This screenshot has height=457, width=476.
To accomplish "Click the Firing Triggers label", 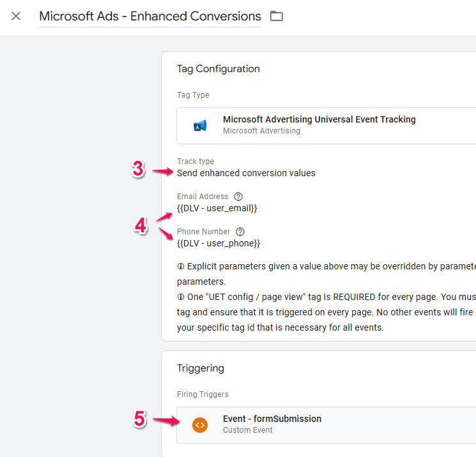I will 203,394.
